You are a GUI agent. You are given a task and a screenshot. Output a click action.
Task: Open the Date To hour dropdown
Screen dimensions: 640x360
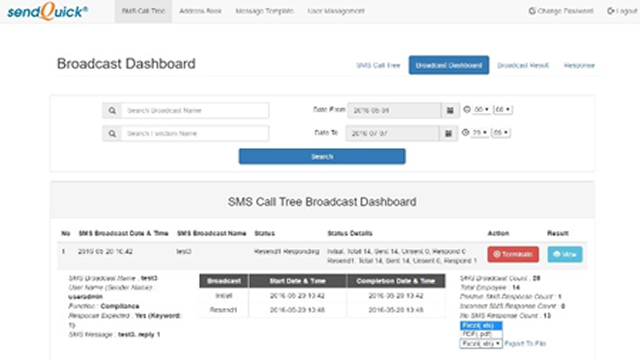480,132
